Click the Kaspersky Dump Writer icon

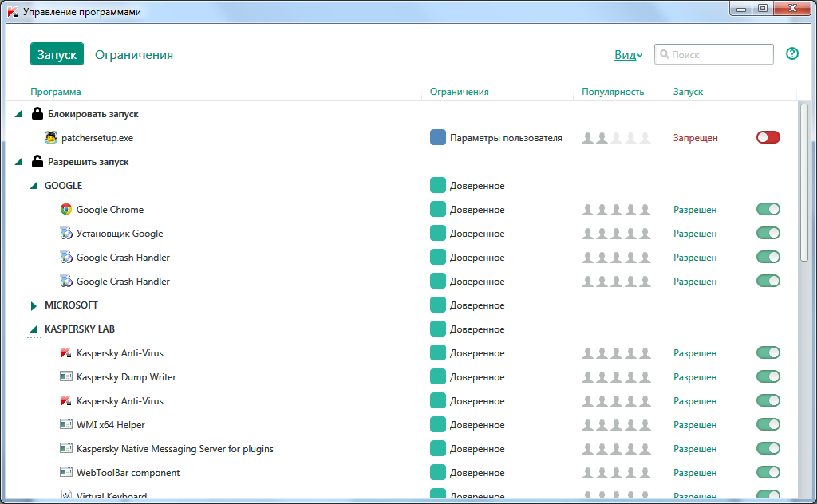[66, 377]
